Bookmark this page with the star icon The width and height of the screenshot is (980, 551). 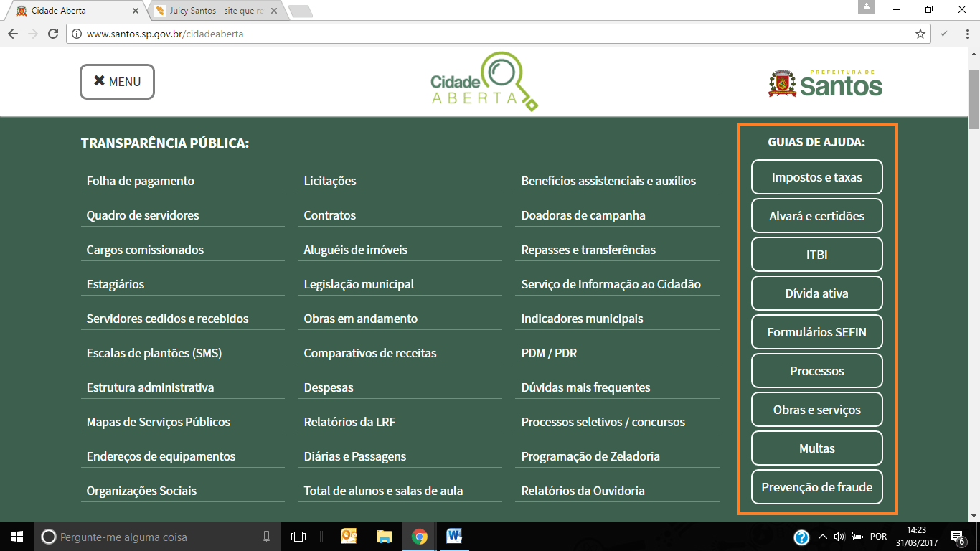pos(920,34)
